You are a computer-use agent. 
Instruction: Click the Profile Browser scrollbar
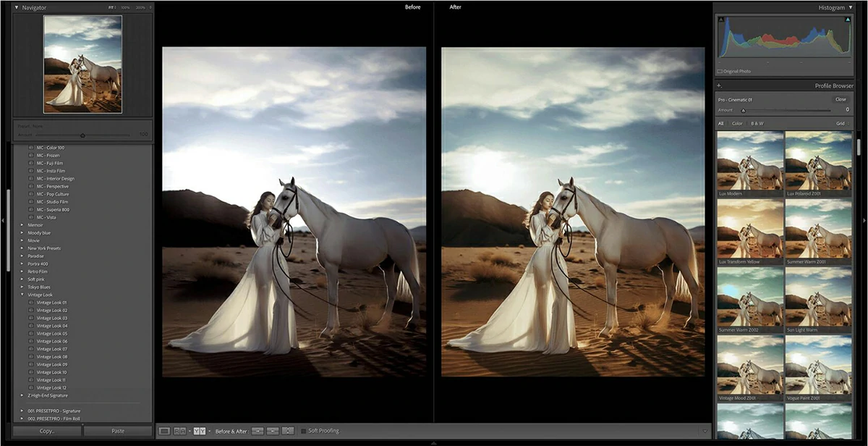click(x=858, y=146)
